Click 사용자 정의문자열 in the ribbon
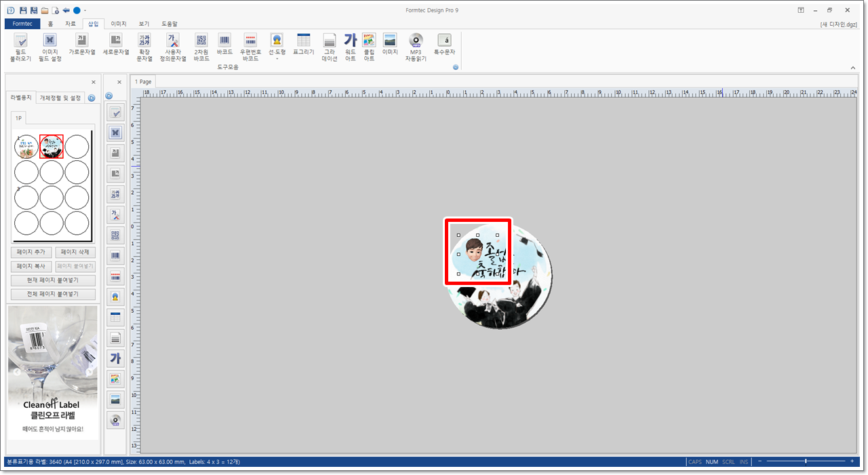The width and height of the screenshot is (868, 475). [x=173, y=47]
